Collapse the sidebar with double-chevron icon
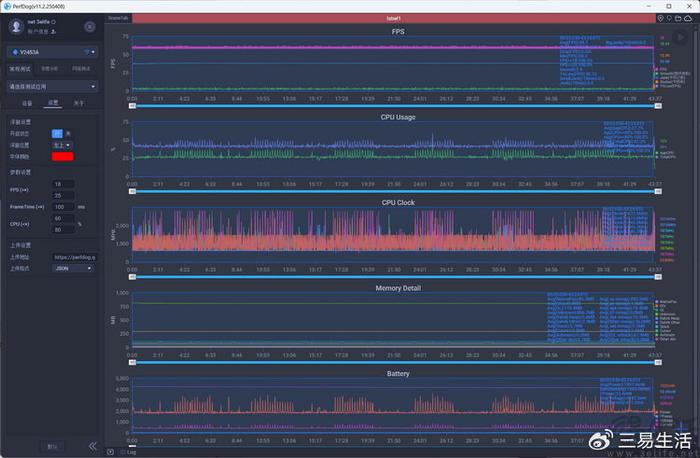Image resolution: width=700 pixels, height=458 pixels. coord(92,446)
